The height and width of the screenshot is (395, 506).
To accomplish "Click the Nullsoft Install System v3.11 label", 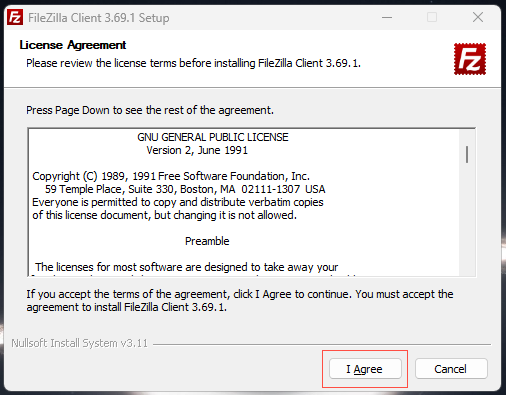I will (79, 343).
